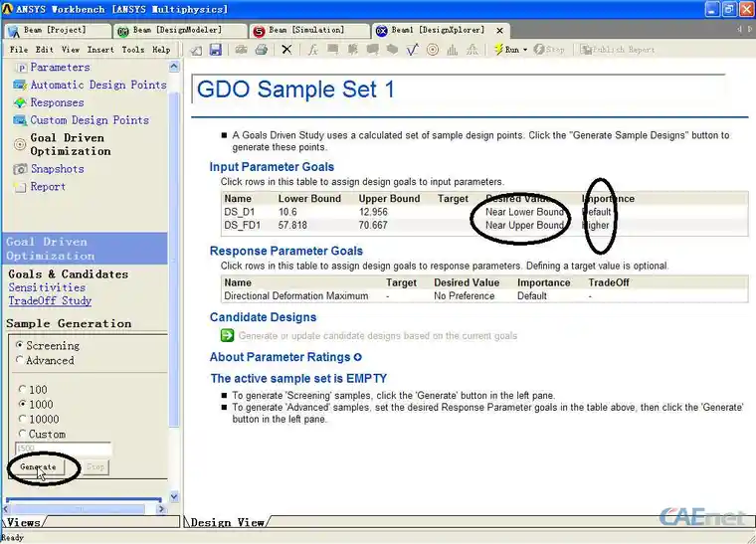Select the 10000 samples radio button

coord(22,419)
